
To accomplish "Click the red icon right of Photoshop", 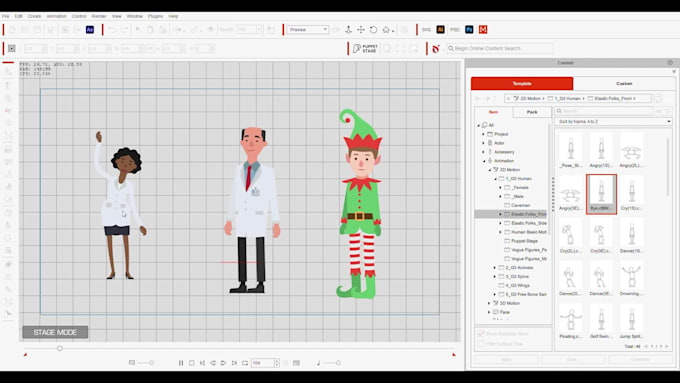I will point(483,29).
